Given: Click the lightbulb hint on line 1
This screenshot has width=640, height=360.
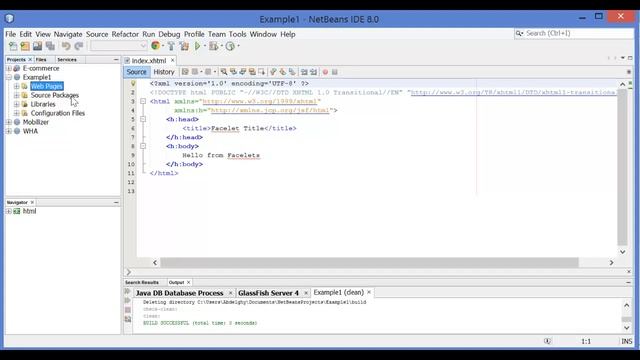Looking at the screenshot, I should [133, 83].
